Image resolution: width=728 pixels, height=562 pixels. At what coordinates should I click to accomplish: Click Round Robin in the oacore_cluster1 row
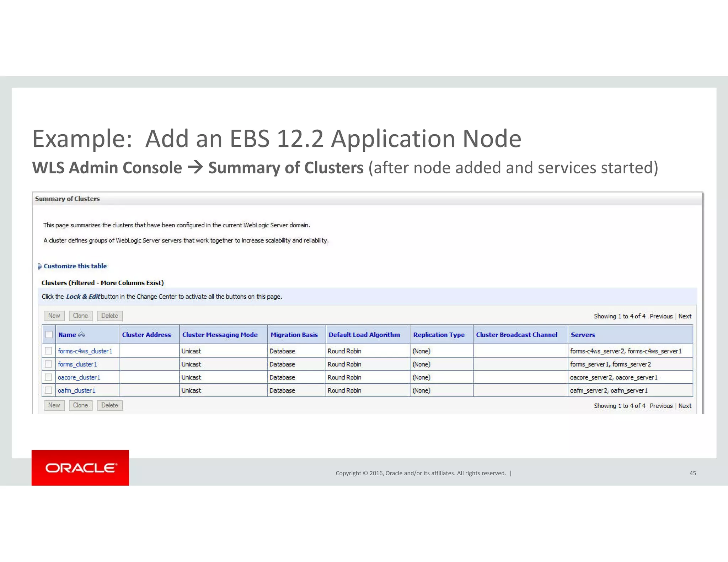pos(344,377)
